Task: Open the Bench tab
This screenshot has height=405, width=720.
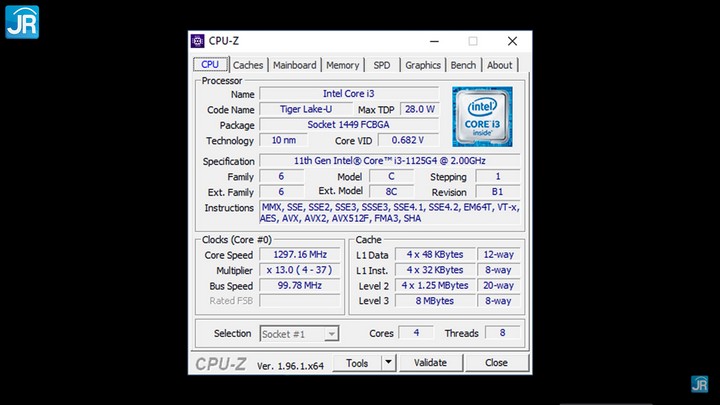Action: [463, 65]
